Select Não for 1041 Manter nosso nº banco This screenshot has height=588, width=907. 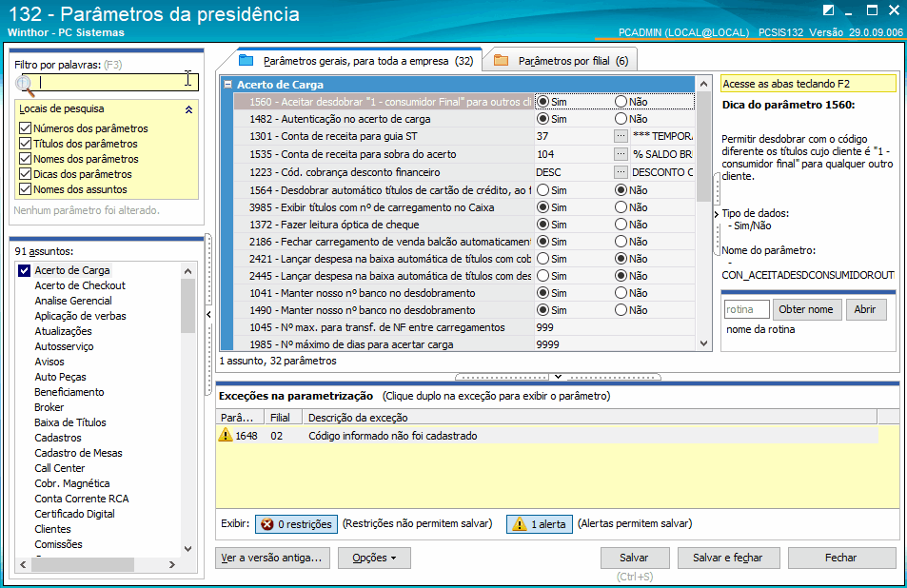621,292
